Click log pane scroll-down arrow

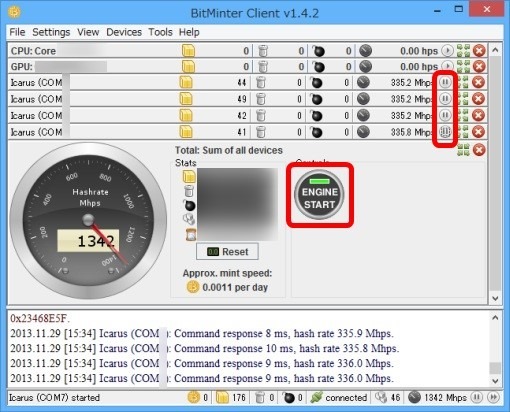[495, 381]
